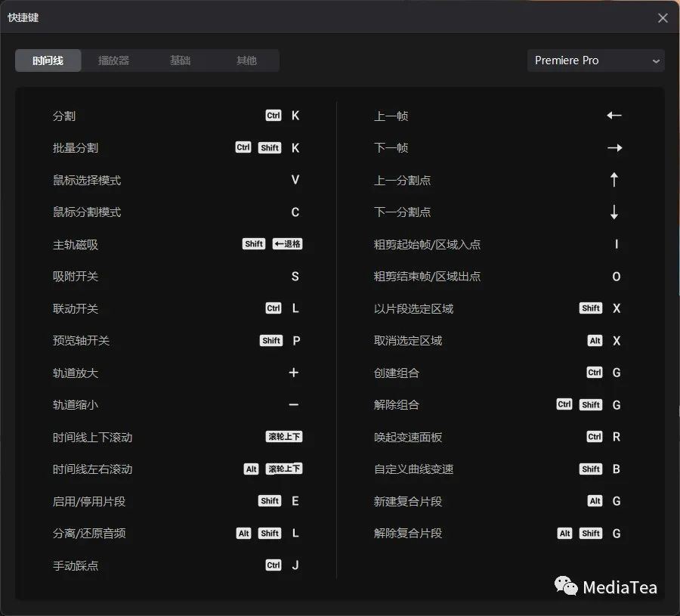The width and height of the screenshot is (680, 616).
Task: Click the 滚轮上下 badge for 时间线上下滚动
Action: click(x=284, y=437)
